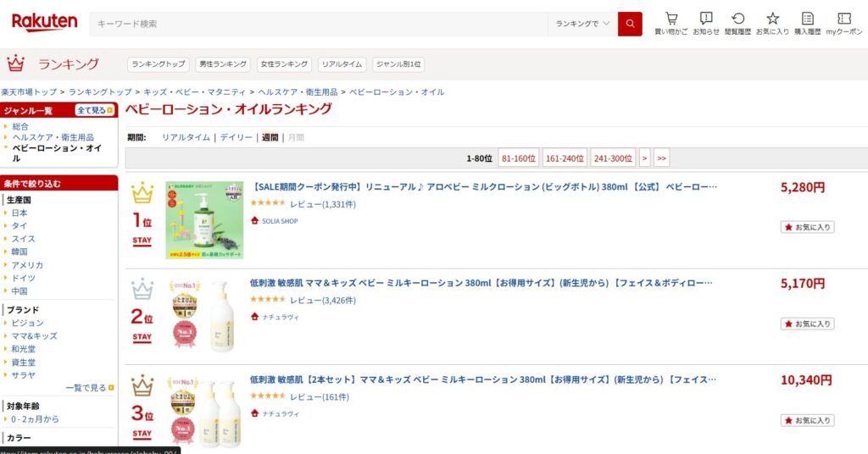The width and height of the screenshot is (868, 454).
Task: Open the 2本セット ミルキーローション product link
Action: pos(482,379)
